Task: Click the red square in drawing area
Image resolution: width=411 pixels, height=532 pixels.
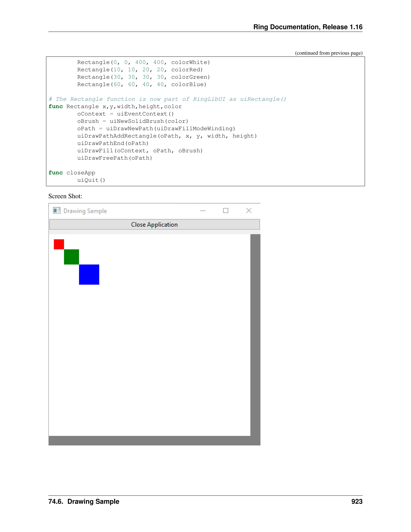Action: pos(59,244)
